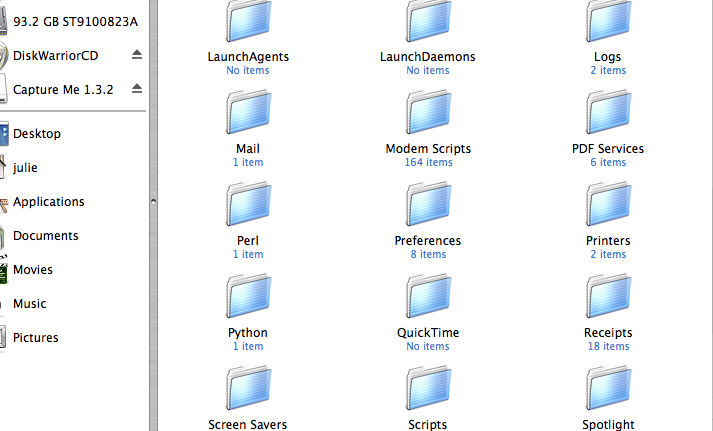Click the '6 items' count text

[608, 162]
